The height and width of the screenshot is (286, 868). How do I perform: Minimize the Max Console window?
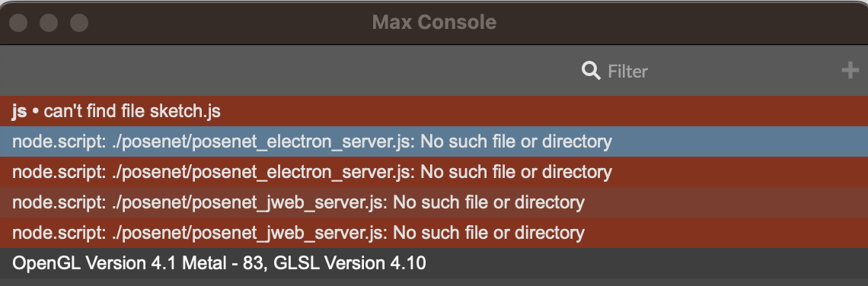(49, 23)
